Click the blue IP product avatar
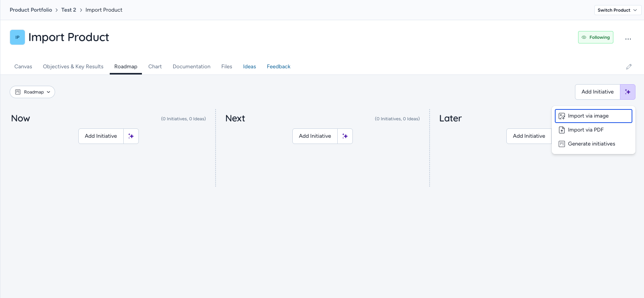The width and height of the screenshot is (644, 298). point(17,37)
